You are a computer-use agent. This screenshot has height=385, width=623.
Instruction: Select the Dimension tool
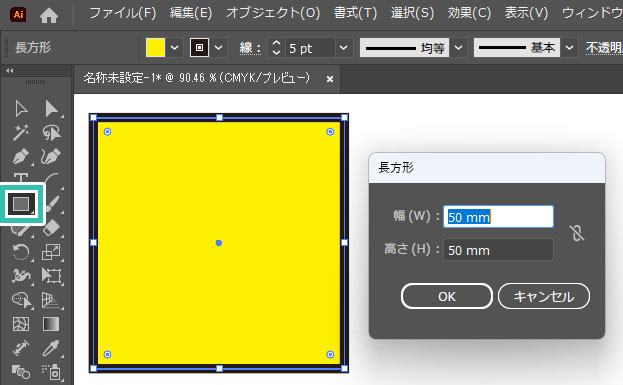tap(21, 348)
